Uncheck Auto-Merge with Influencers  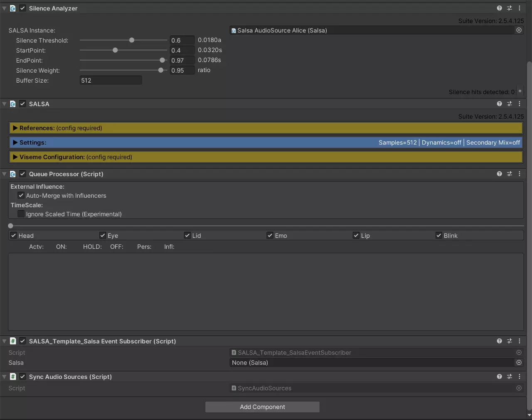pos(21,196)
